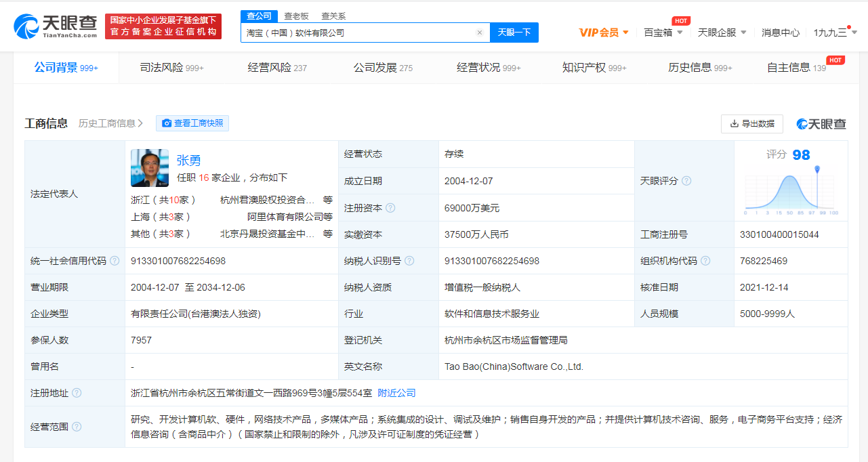The image size is (868, 462).
Task: Open the 知识产权 tab
Action: [594, 68]
